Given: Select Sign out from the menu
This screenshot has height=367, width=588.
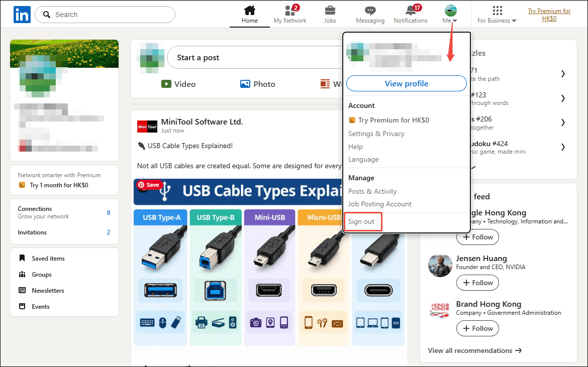Looking at the screenshot, I should pos(361,221).
